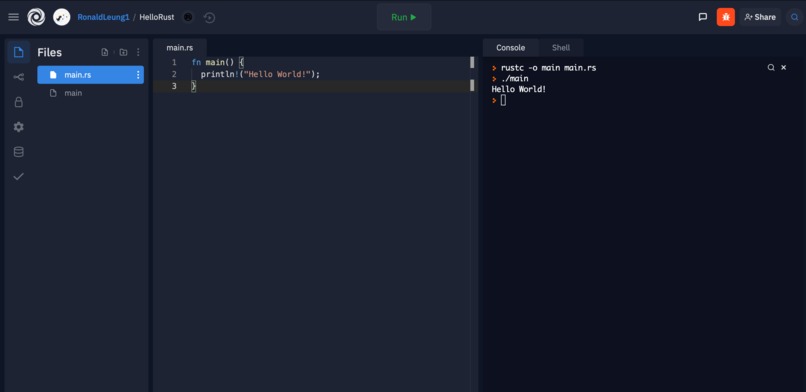806x392 pixels.
Task: Clear the console with X icon
Action: [x=783, y=67]
